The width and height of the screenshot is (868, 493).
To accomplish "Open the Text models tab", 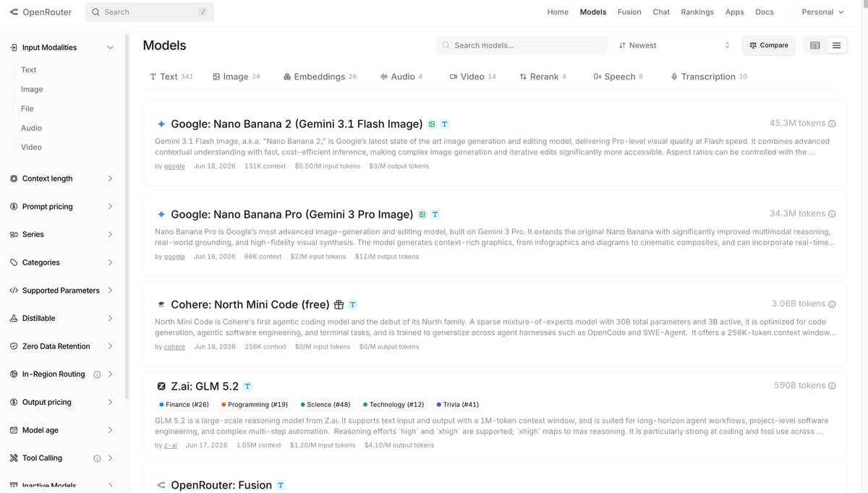I will pos(171,77).
